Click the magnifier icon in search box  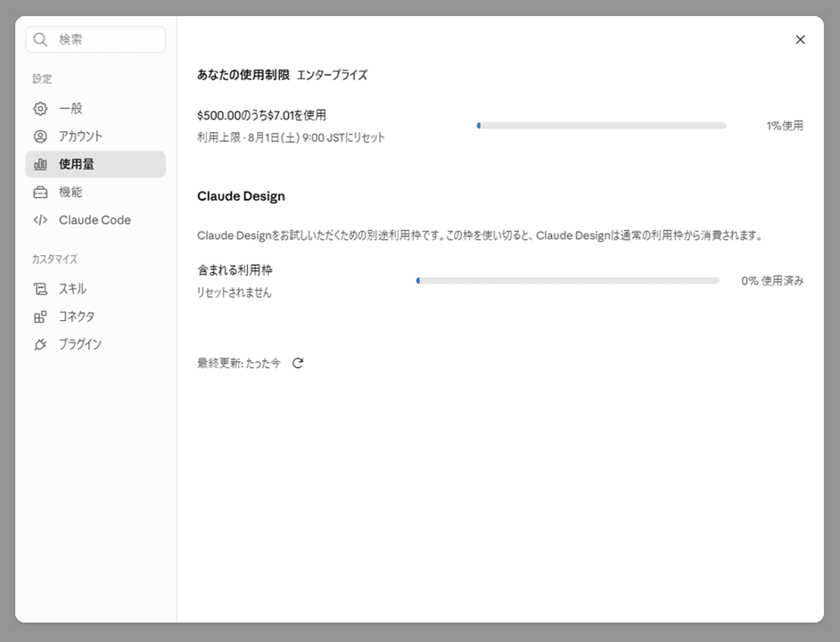pos(40,39)
